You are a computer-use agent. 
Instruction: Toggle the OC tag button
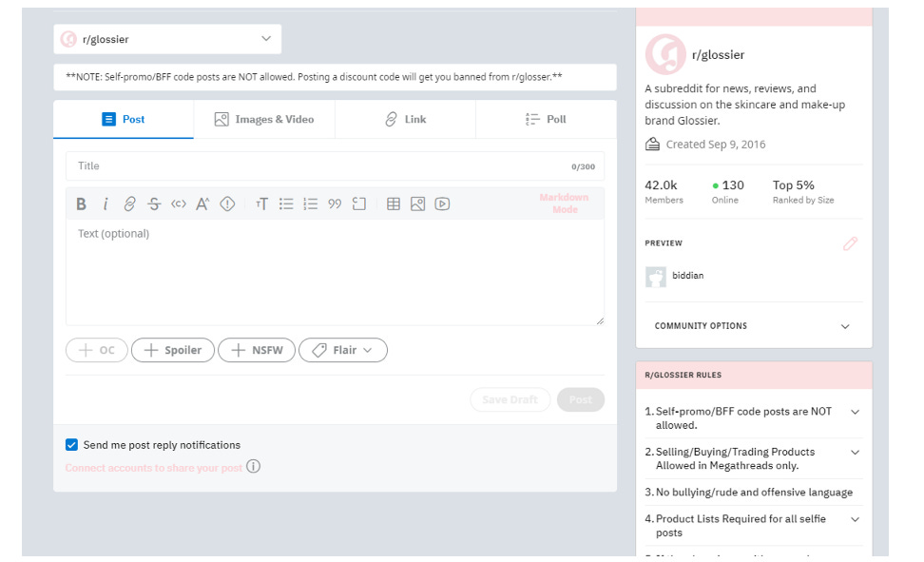click(x=97, y=350)
